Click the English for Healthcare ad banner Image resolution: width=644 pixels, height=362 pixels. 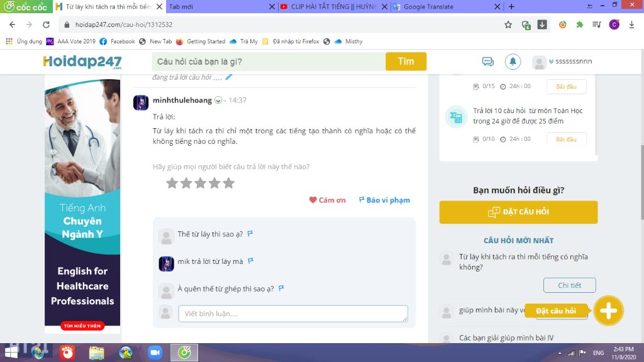(x=82, y=206)
